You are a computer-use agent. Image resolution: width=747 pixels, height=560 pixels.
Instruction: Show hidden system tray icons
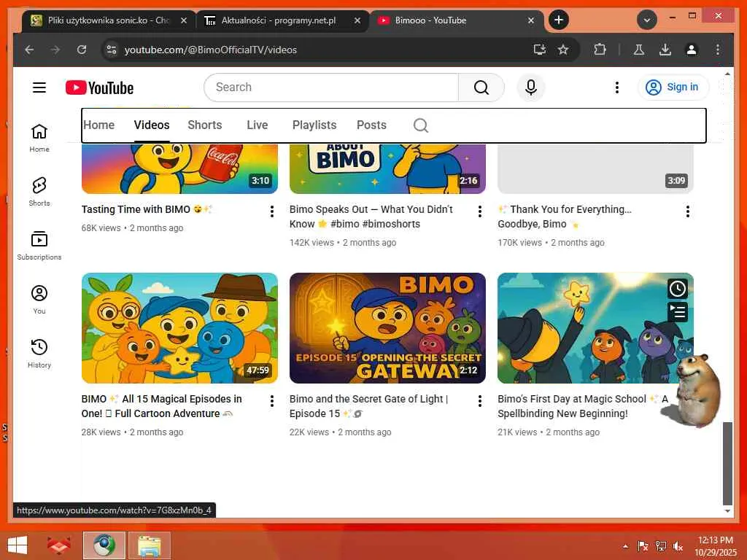(625, 546)
